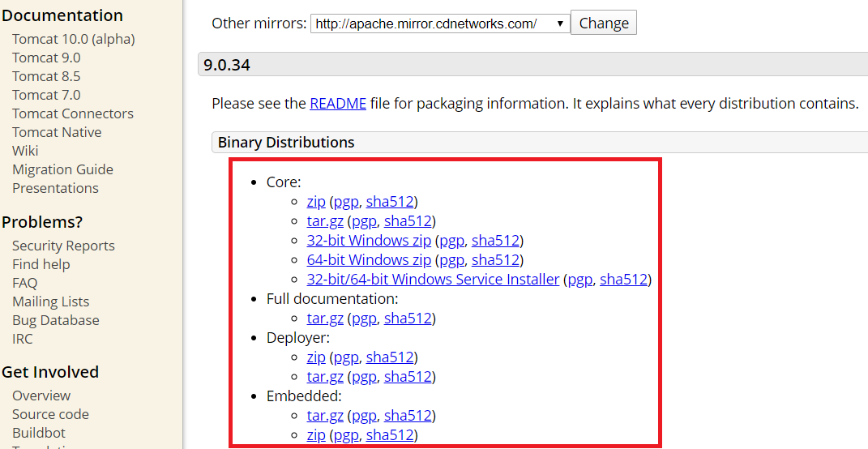Open sha512 for 64-bit Windows zip

tap(495, 259)
